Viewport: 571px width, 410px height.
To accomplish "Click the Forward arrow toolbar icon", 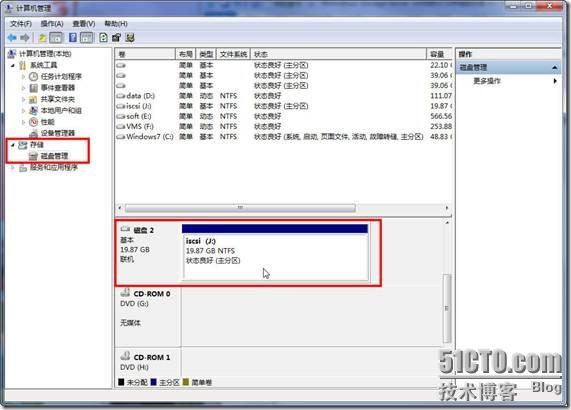I will point(25,38).
